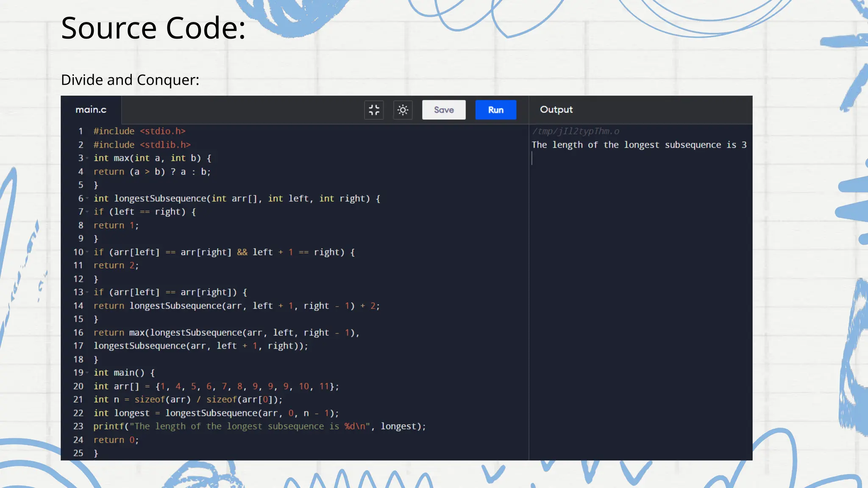This screenshot has height=488, width=868.
Task: Collapse longestSubsequence fold arrow on line 6
Action: pyautogui.click(x=87, y=199)
